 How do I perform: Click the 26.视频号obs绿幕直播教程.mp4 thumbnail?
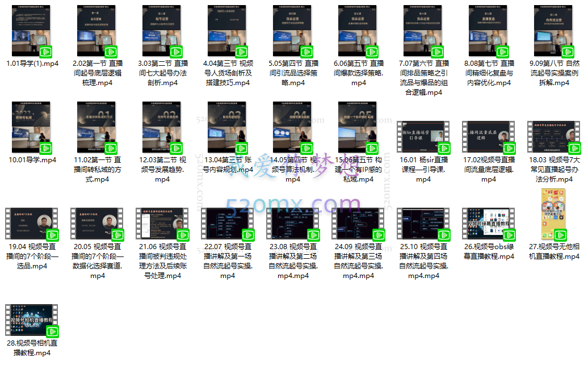tap(489, 224)
